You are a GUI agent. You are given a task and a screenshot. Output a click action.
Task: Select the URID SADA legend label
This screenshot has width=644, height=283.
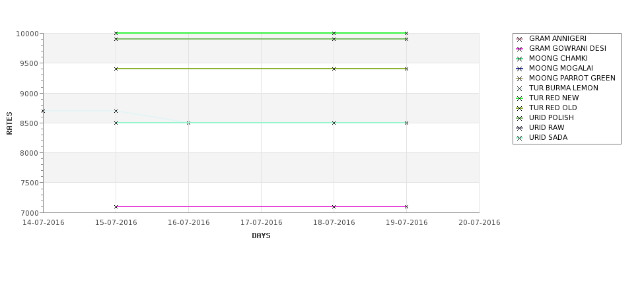click(548, 137)
